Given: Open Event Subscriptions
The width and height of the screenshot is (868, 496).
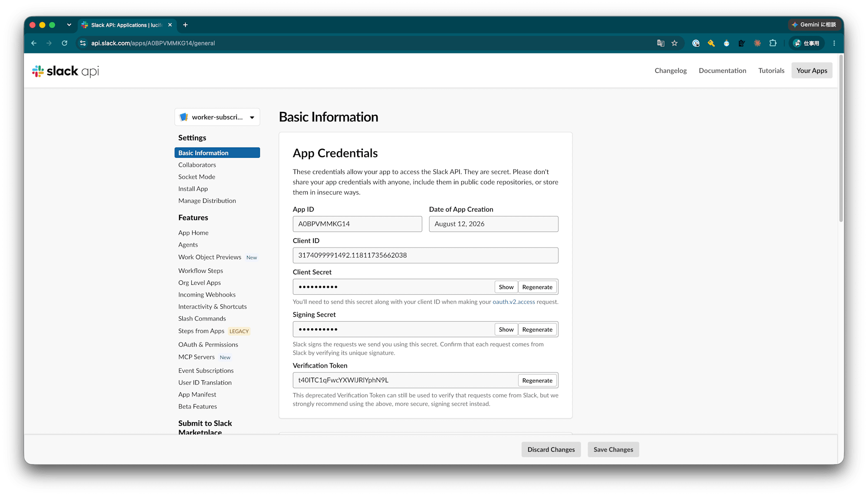Looking at the screenshot, I should pos(206,371).
